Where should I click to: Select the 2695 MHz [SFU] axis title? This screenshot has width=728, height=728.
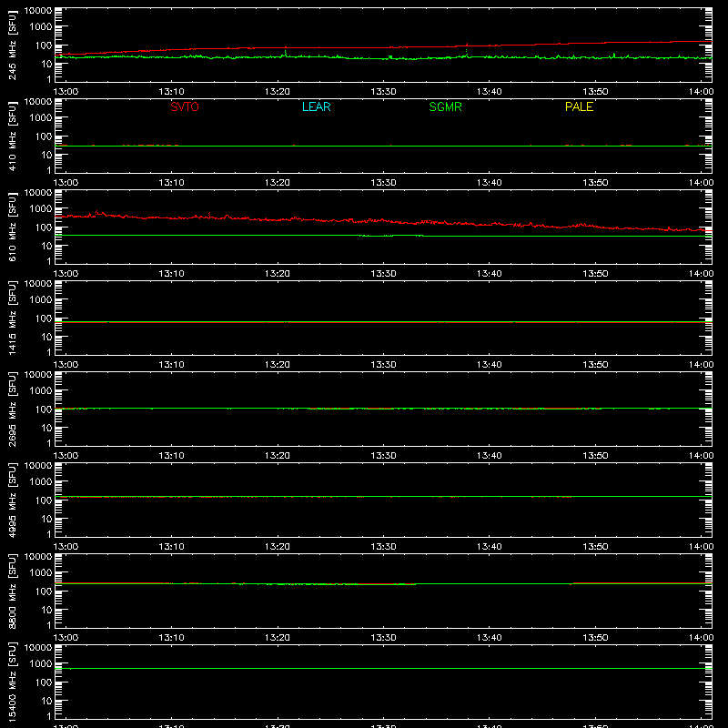coord(12,409)
